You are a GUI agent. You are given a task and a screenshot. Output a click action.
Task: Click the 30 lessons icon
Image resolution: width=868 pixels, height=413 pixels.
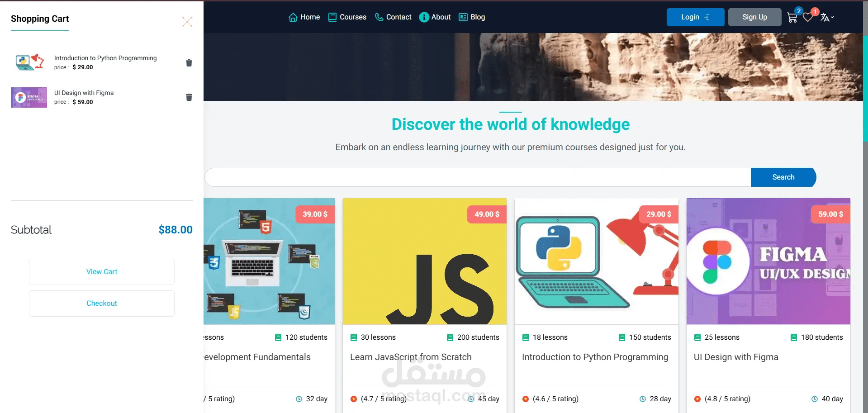pos(354,337)
